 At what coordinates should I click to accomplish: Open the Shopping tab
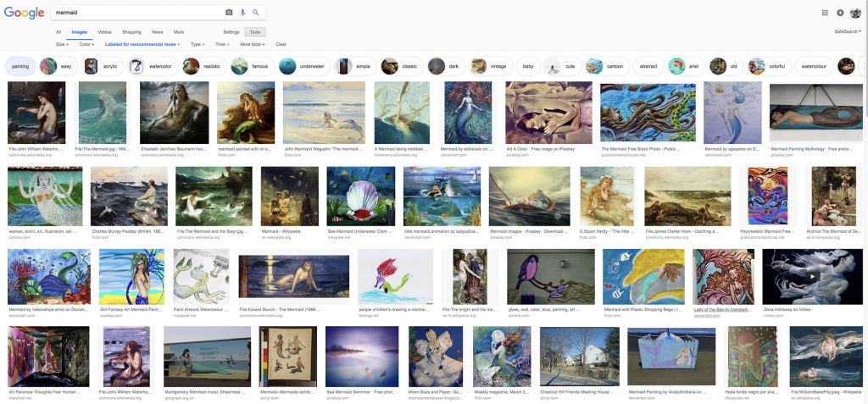coord(131,32)
